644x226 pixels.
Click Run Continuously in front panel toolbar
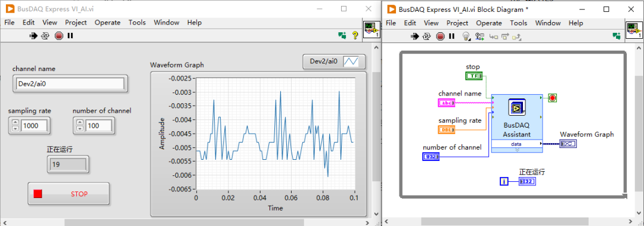45,36
